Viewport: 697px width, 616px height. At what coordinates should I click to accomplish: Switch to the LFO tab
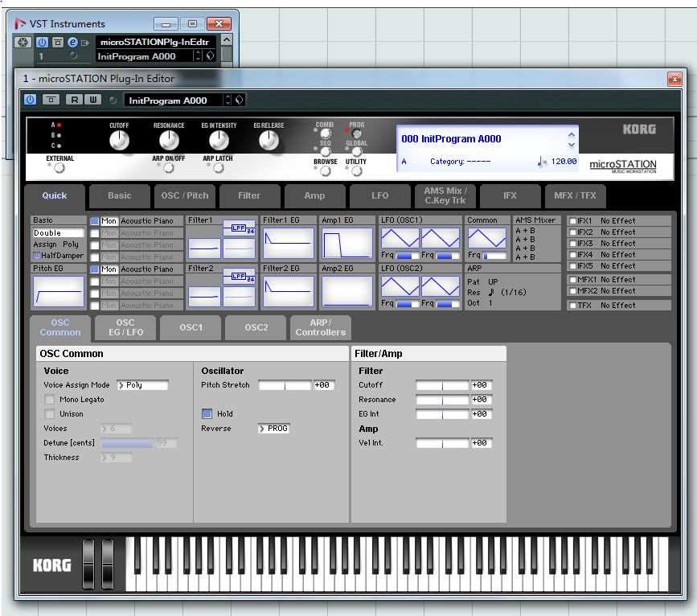point(380,196)
